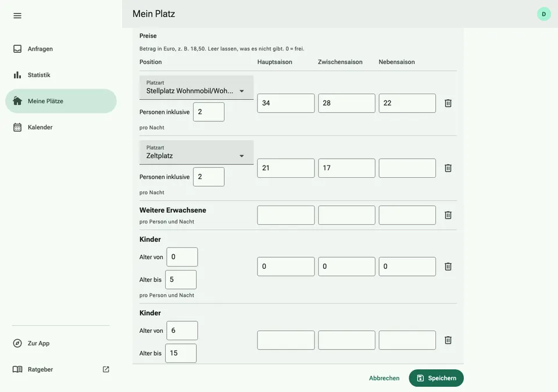Screen dimensions: 558x392
Task: Delete the Weitere Erwachsene row
Action: pos(448,215)
